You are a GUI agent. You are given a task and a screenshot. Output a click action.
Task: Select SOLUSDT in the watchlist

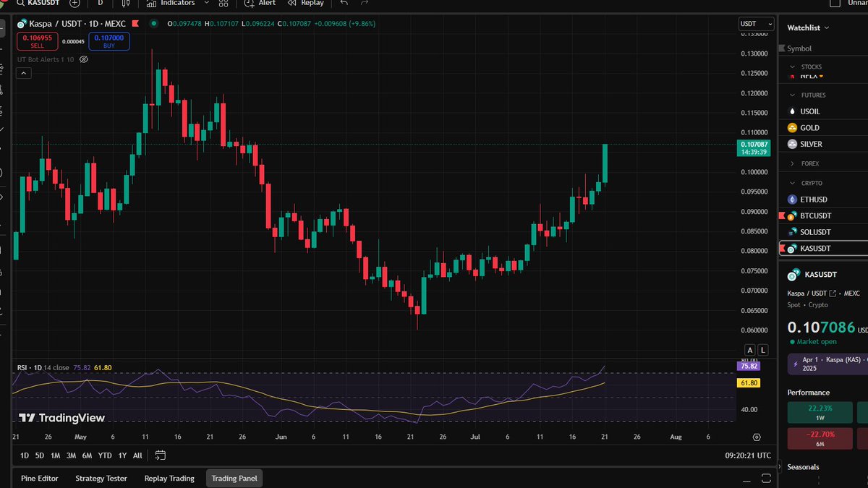[823, 232]
